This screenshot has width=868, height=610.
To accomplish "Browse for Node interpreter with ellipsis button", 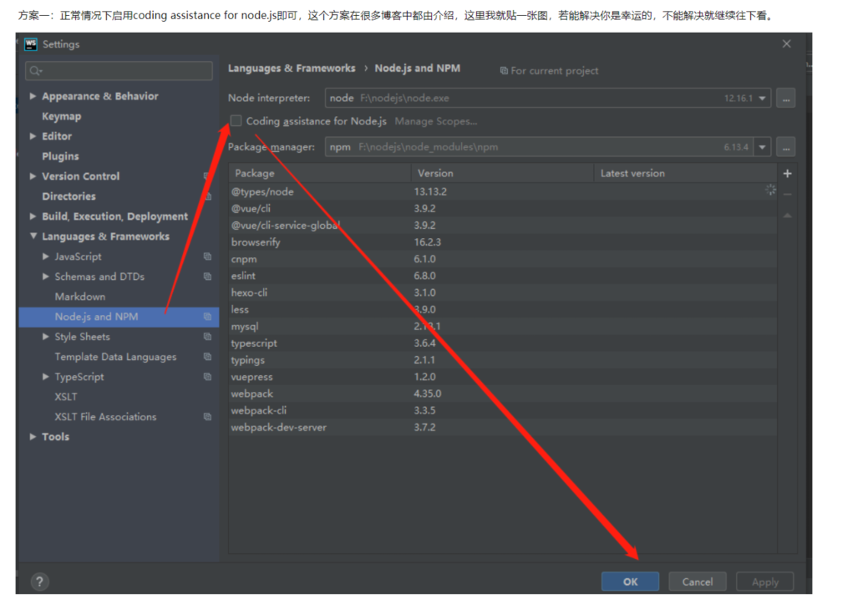I will pos(785,99).
